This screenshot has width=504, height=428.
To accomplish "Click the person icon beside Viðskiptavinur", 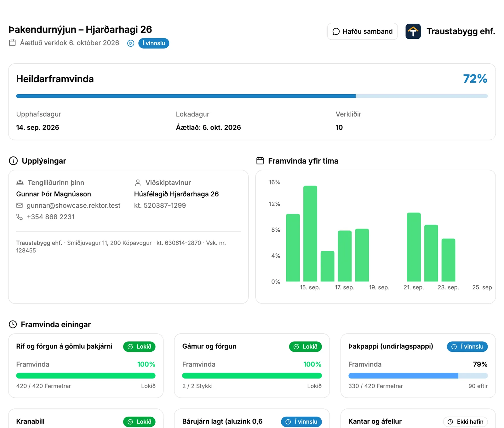I will click(x=138, y=182).
